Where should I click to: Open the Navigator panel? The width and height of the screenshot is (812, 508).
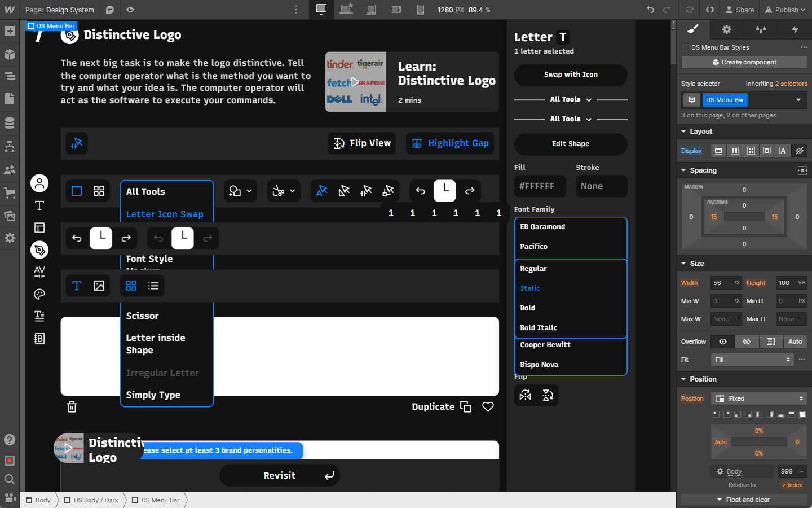[x=10, y=76]
